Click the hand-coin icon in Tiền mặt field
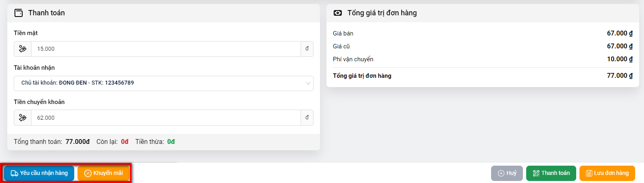 (x=23, y=49)
